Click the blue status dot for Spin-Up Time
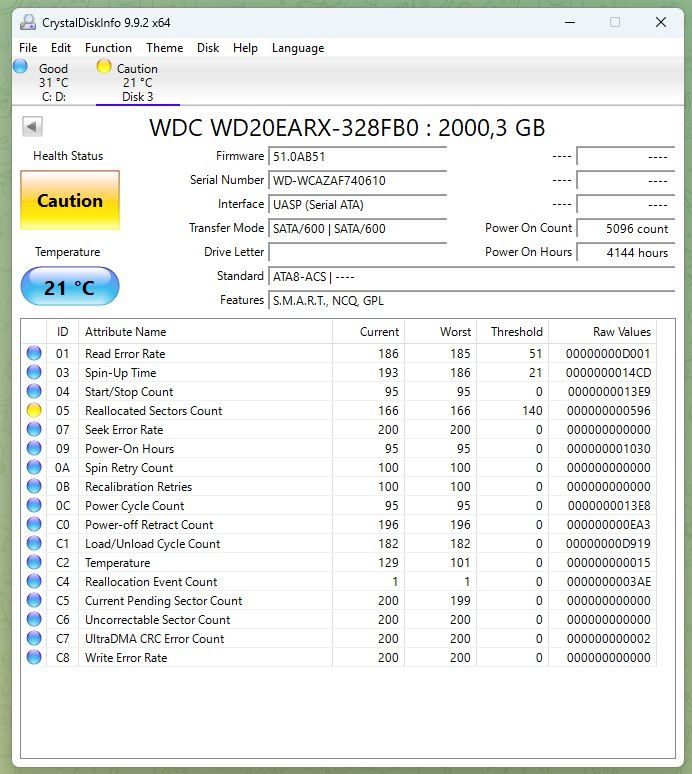 click(34, 372)
